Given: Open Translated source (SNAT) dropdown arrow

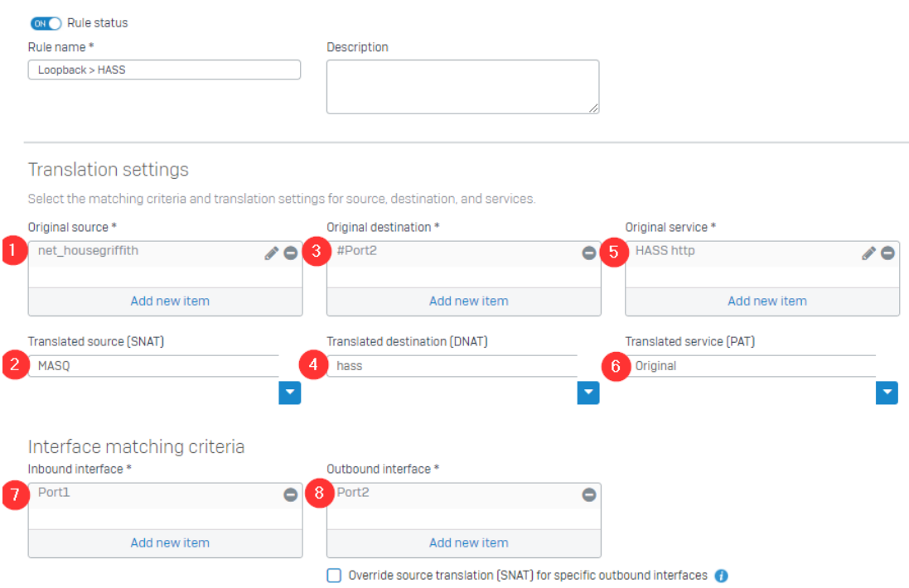Looking at the screenshot, I should point(289,393).
